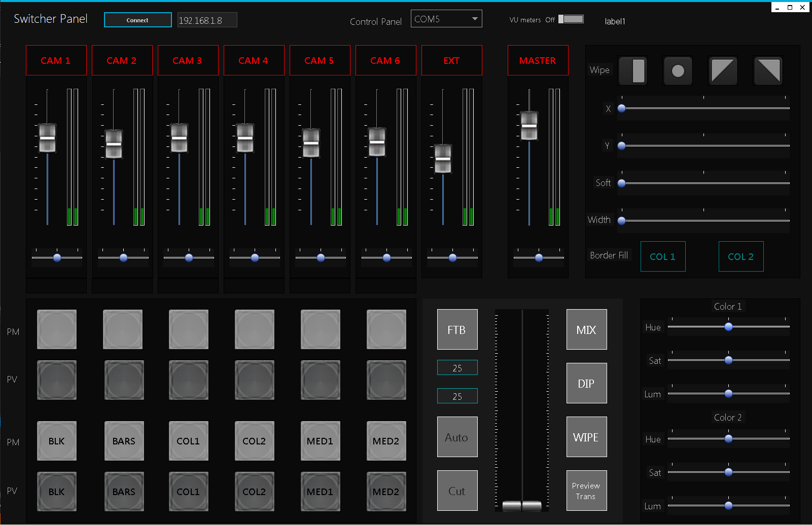This screenshot has height=525, width=812.
Task: Toggle the CAM 4 channel button
Action: 254,60
